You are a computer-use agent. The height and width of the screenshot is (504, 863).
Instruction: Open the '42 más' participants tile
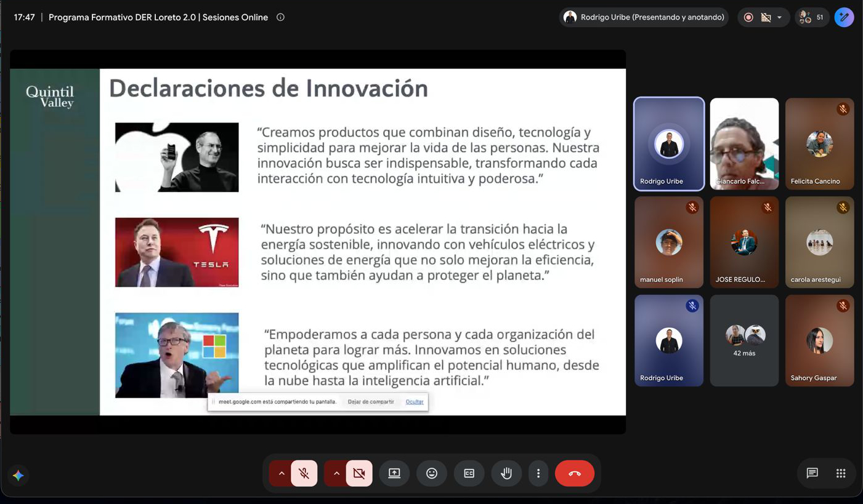pyautogui.click(x=744, y=340)
